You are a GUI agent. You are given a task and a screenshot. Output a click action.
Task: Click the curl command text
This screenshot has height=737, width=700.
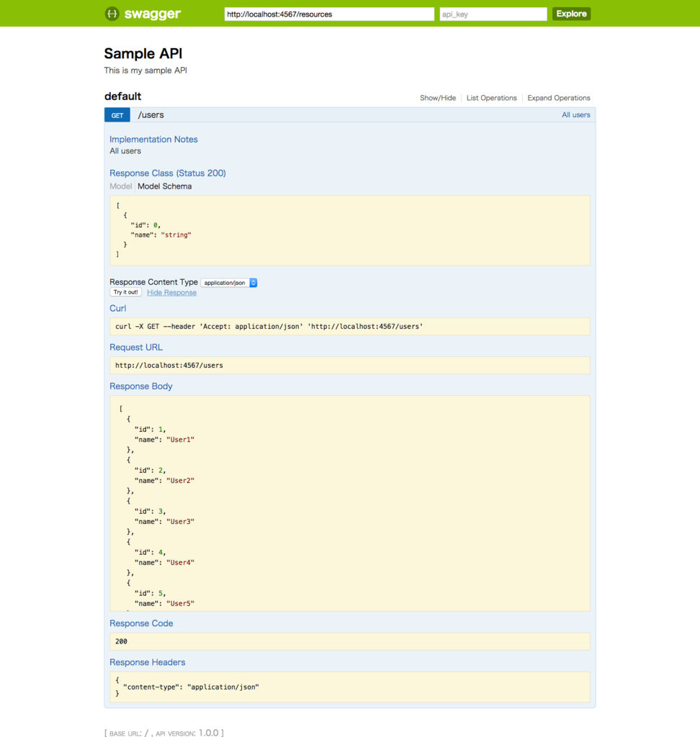click(x=269, y=326)
